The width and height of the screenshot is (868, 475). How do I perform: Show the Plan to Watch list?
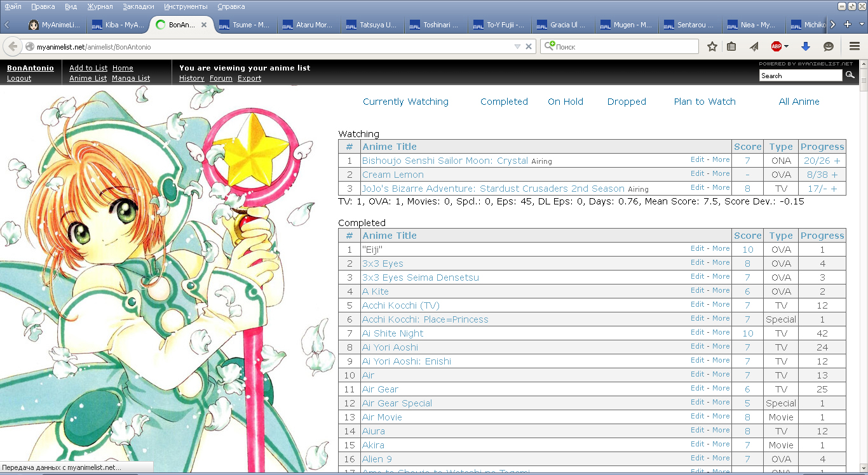tap(705, 102)
